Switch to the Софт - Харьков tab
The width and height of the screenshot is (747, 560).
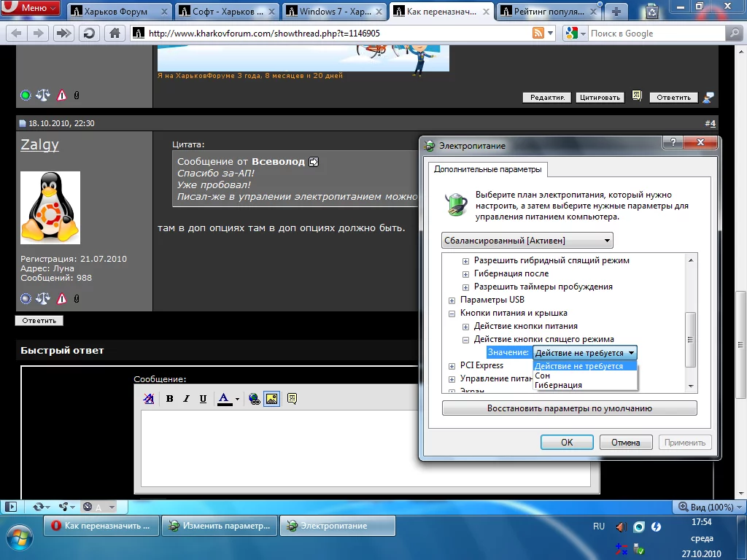(x=228, y=12)
